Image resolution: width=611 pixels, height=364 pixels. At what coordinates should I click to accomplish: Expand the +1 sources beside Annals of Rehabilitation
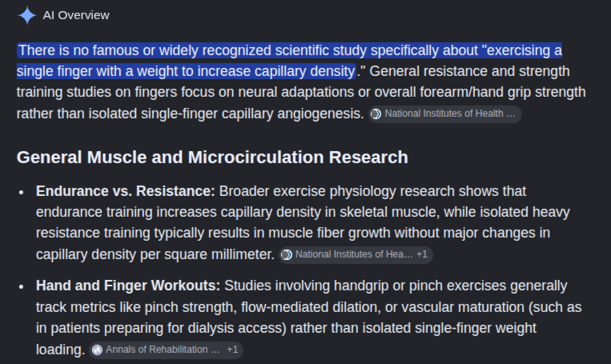coord(233,350)
